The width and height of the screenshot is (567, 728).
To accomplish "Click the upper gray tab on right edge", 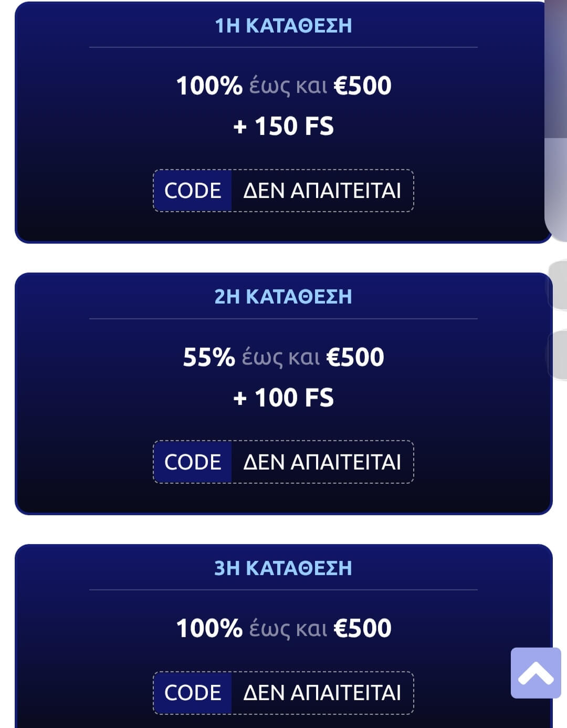I will pyautogui.click(x=558, y=286).
